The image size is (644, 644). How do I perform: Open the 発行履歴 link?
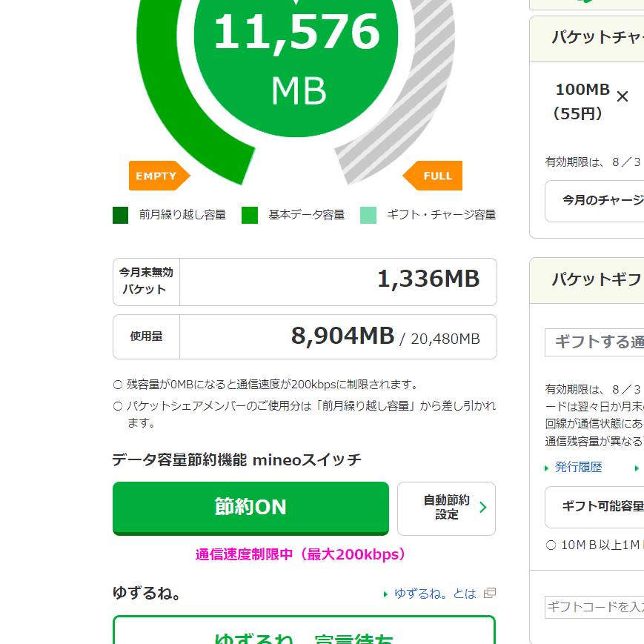tap(578, 467)
